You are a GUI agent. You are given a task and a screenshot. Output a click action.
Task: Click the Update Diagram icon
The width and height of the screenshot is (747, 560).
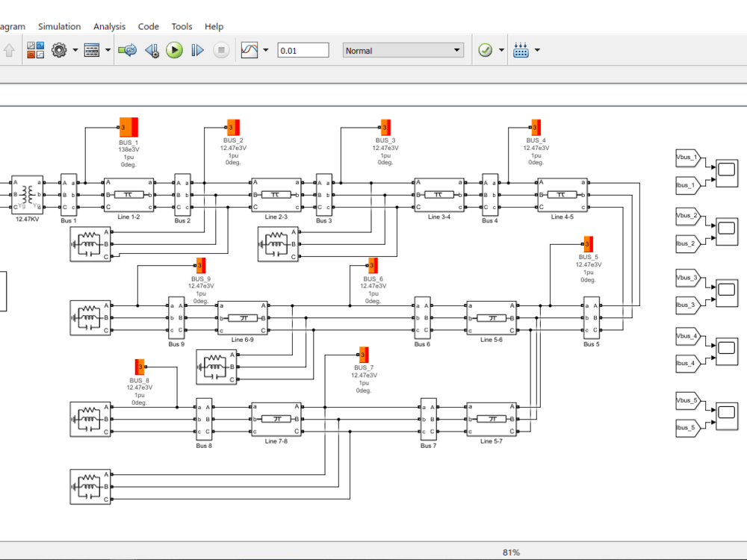[x=127, y=50]
